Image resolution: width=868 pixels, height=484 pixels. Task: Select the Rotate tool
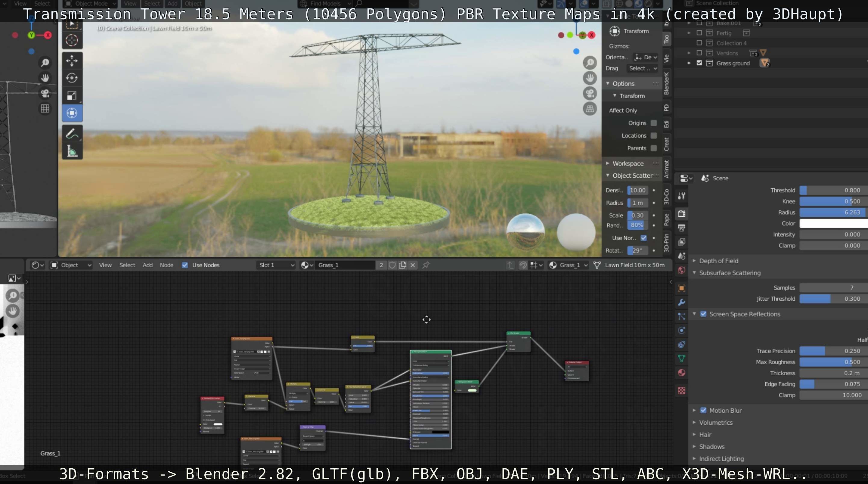pyautogui.click(x=72, y=78)
